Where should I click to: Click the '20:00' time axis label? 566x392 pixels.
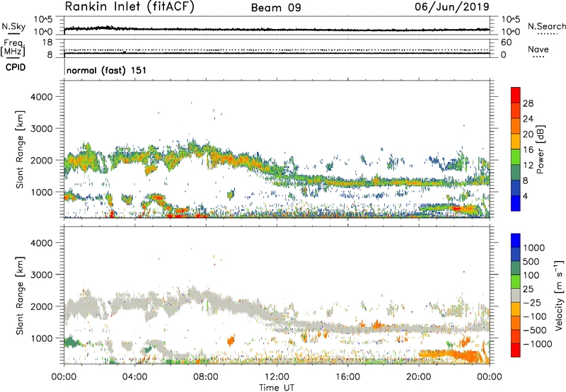pos(418,377)
